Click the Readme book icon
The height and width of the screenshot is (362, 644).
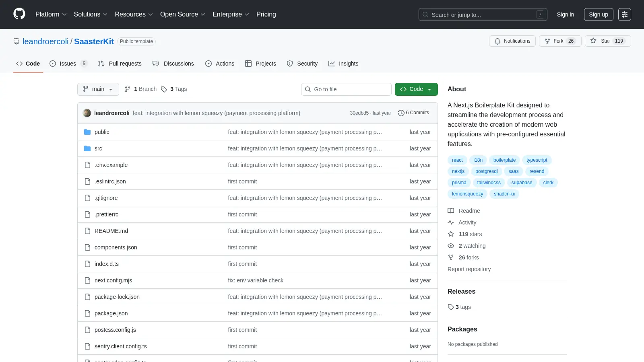coord(451,211)
